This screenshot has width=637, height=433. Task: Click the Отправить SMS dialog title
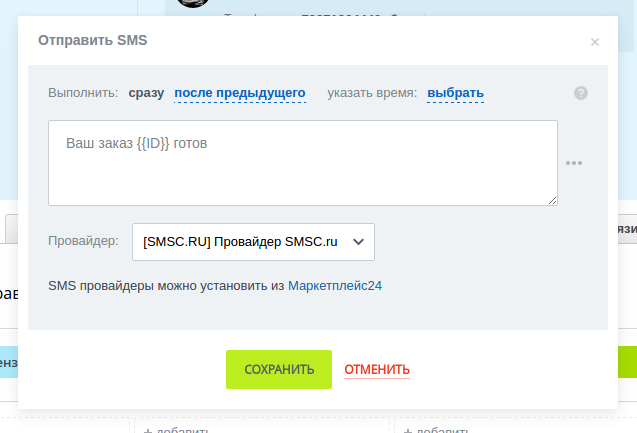pos(92,41)
